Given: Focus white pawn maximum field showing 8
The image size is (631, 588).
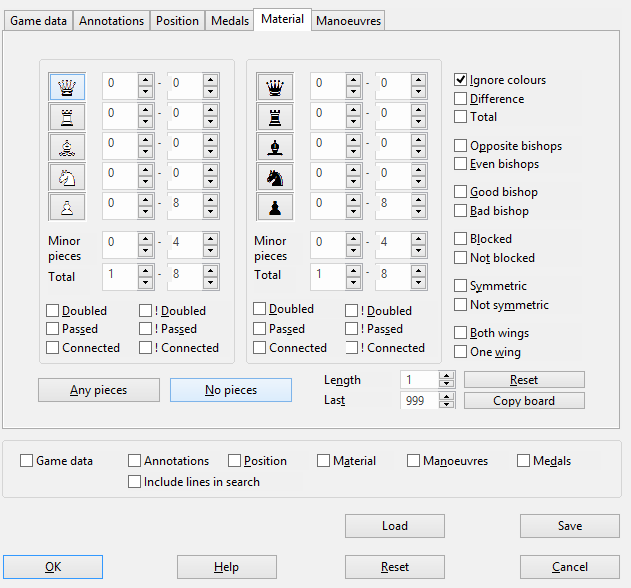Looking at the screenshot, I should [x=186, y=206].
